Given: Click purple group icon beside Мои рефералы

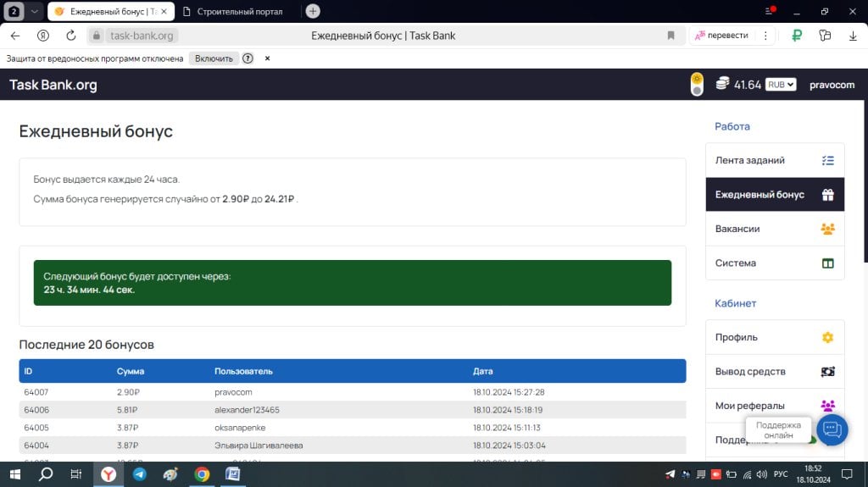Looking at the screenshot, I should click(827, 406).
